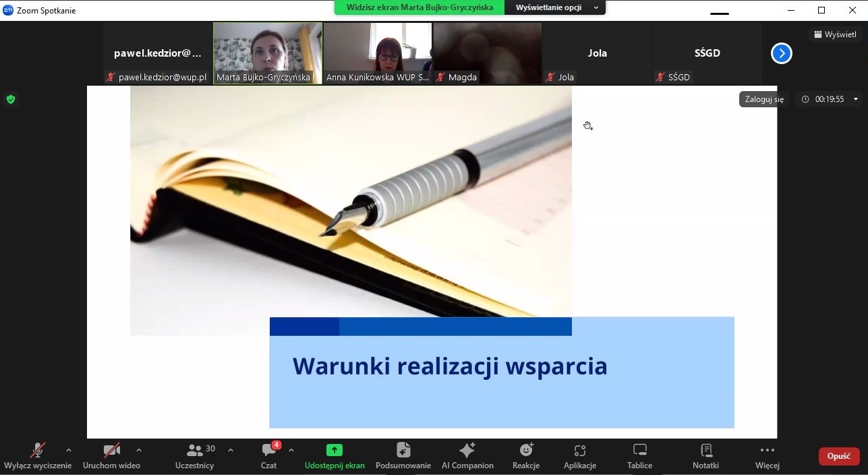The height and width of the screenshot is (475, 868).
Task: Click the green encryption shield icon
Action: [x=11, y=99]
